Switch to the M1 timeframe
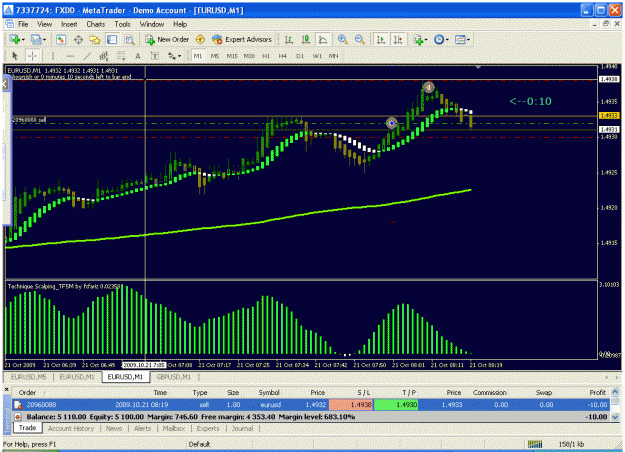625x452 pixels. click(x=198, y=56)
